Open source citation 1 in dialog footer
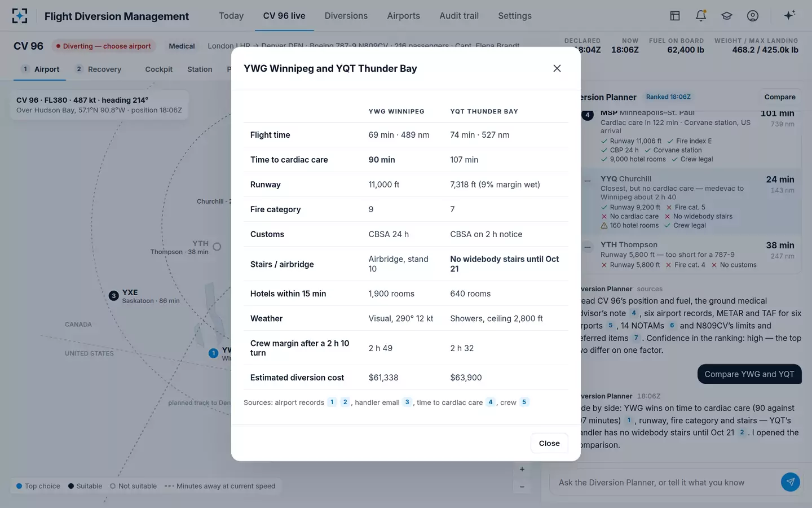This screenshot has width=812, height=508. [x=332, y=402]
